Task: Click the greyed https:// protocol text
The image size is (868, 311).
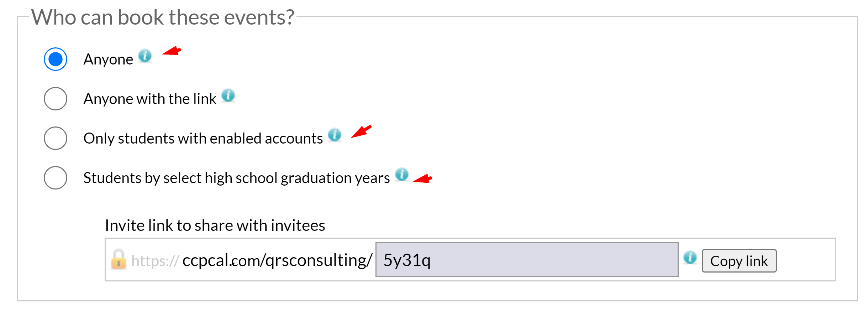Action: (155, 261)
